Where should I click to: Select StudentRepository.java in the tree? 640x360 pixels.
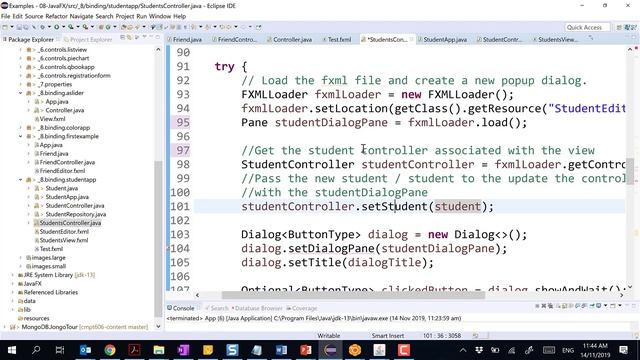[x=76, y=214]
